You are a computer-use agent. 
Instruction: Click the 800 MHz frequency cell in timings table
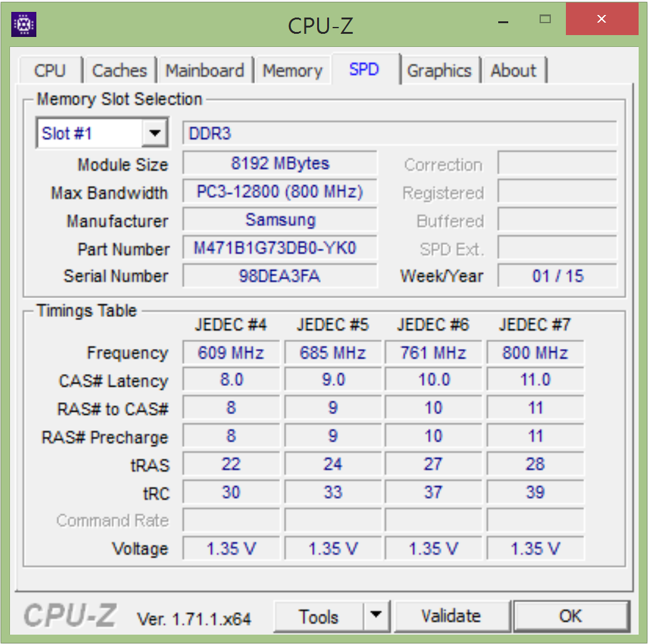[x=535, y=353]
